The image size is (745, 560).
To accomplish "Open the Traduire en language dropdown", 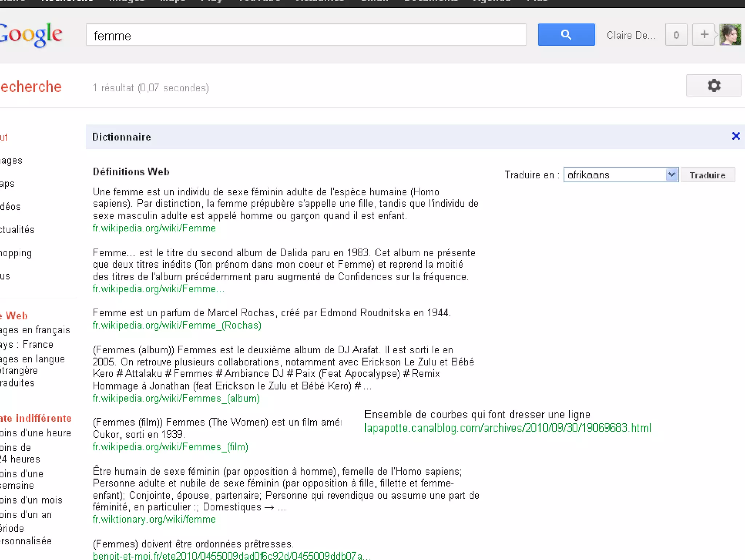I will pos(621,175).
